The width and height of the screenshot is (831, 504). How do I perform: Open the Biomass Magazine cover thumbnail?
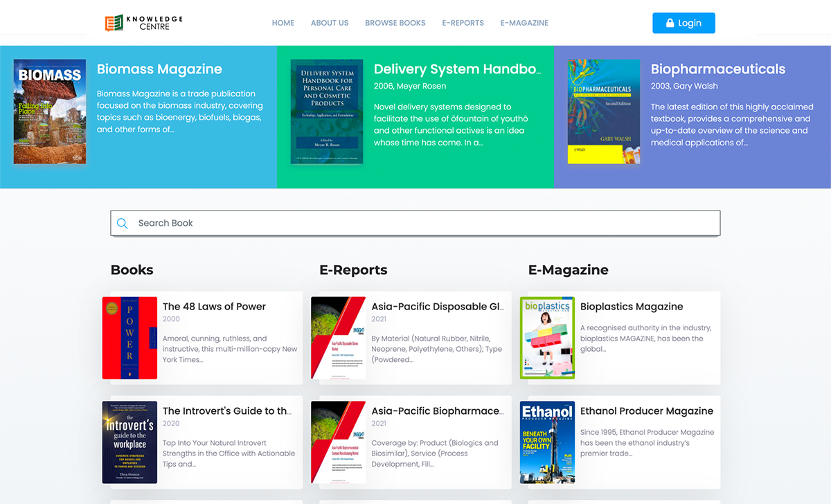50,111
